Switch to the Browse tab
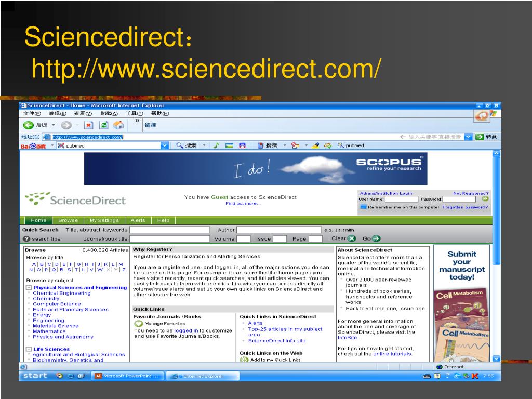Viewport: 532px width, 399px height. click(x=68, y=220)
